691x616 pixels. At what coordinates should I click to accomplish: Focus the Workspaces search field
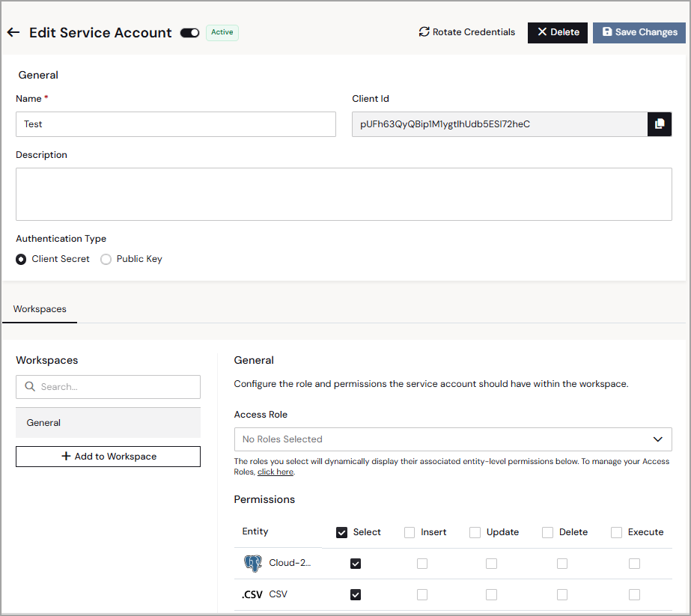pyautogui.click(x=108, y=387)
